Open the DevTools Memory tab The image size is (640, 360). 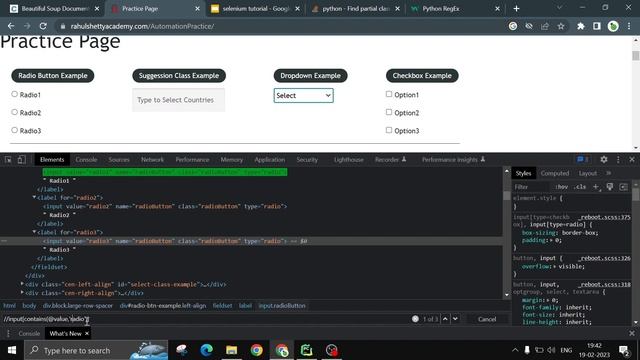231,160
